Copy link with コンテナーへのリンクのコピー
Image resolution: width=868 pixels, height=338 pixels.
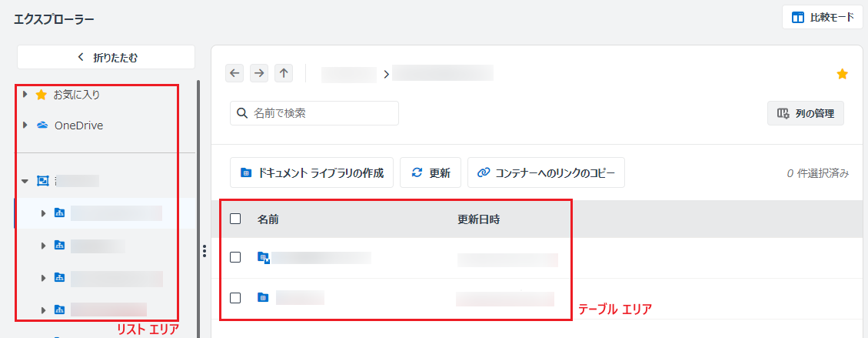tap(547, 173)
